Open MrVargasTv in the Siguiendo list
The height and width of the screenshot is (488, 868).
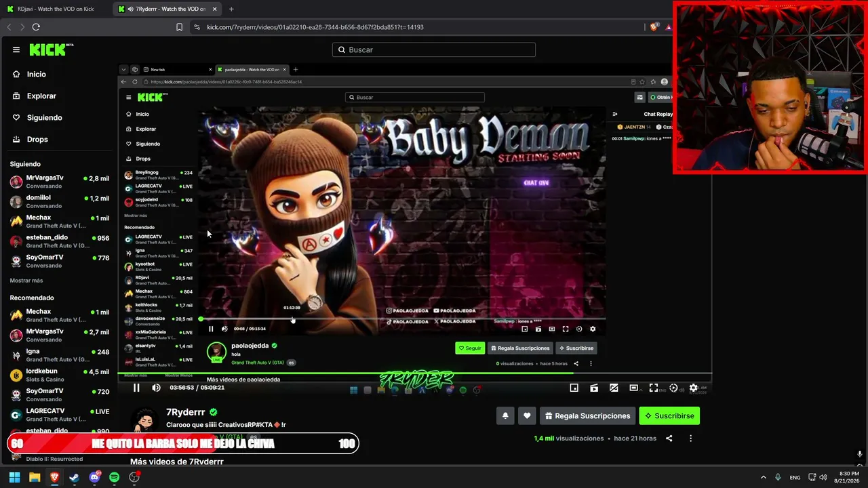click(x=60, y=182)
